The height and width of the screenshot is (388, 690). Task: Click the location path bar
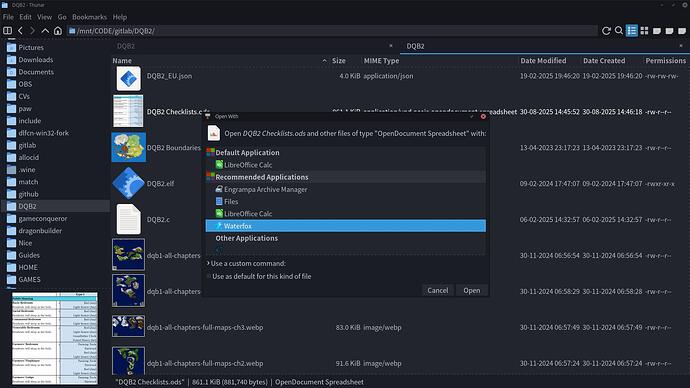332,31
